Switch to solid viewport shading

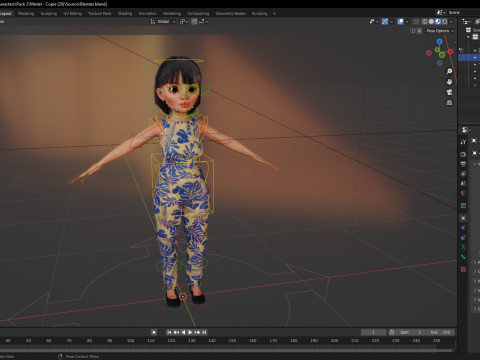(431, 21)
